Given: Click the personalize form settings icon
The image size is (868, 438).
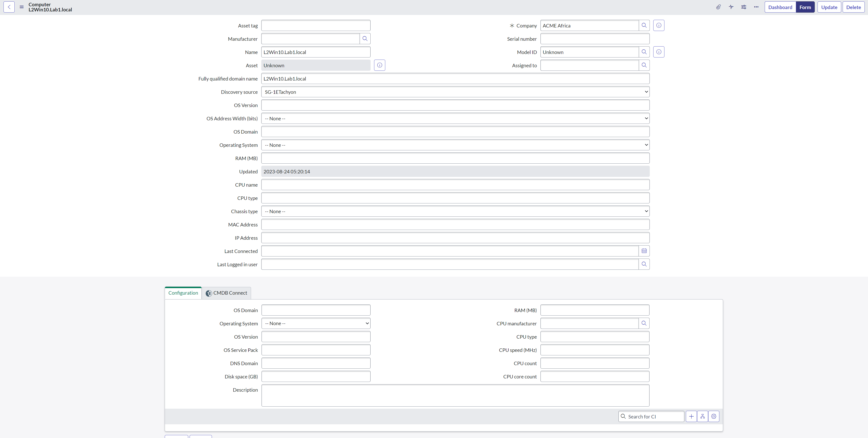Looking at the screenshot, I should 744,7.
